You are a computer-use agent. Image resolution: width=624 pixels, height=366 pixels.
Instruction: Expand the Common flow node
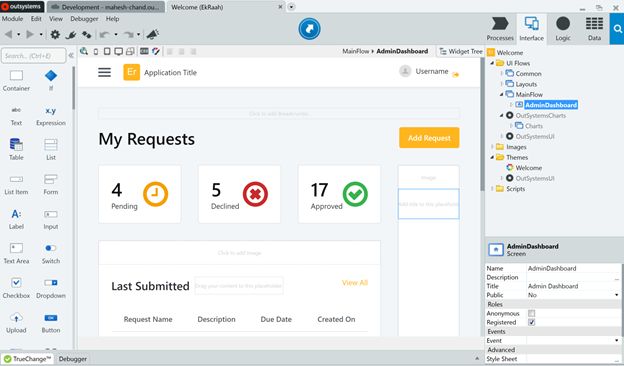coord(501,74)
